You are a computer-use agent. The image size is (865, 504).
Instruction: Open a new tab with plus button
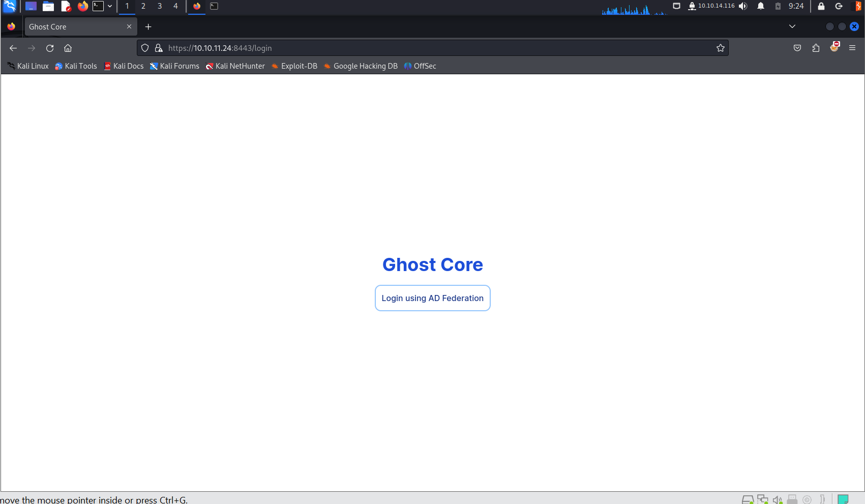pyautogui.click(x=148, y=26)
